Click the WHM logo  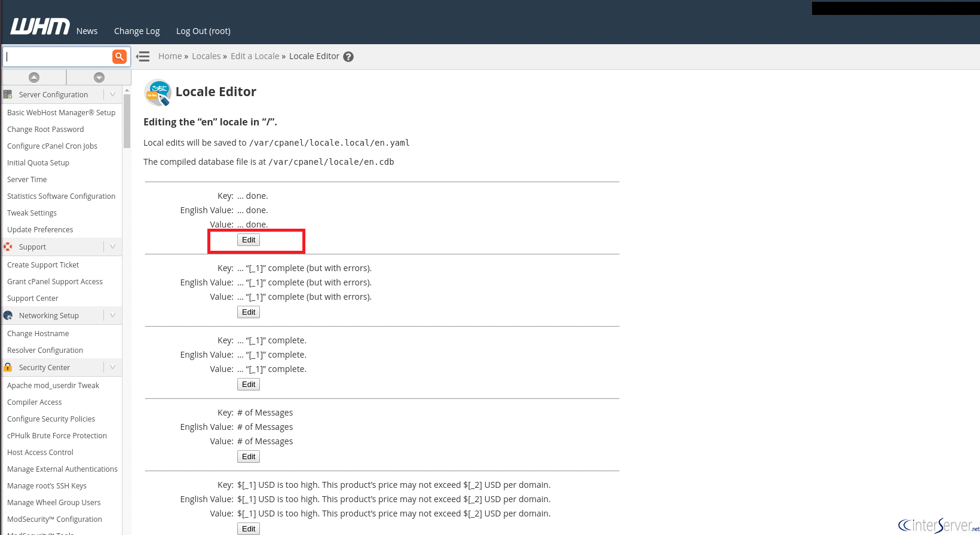(x=40, y=26)
